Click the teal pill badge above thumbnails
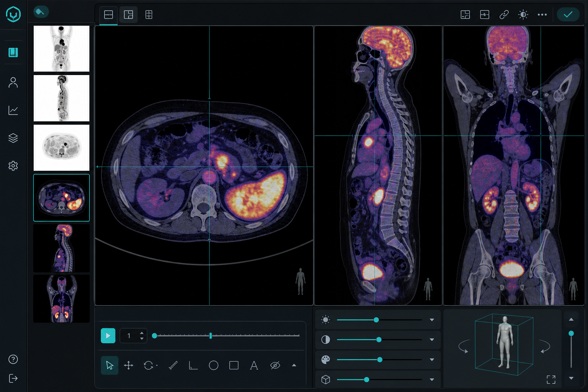The width and height of the screenshot is (588, 392). [41, 12]
